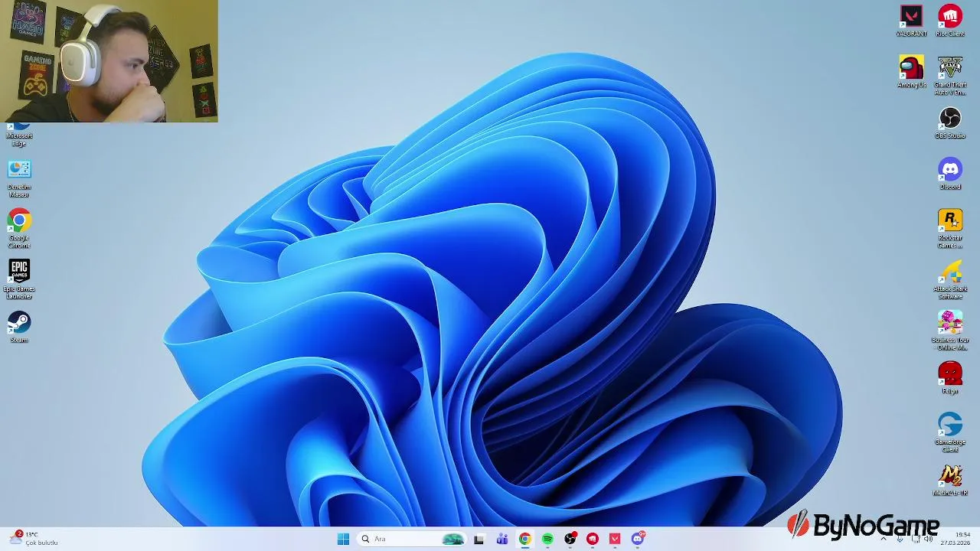Select the Denetim Masası desktop icon

point(19,178)
